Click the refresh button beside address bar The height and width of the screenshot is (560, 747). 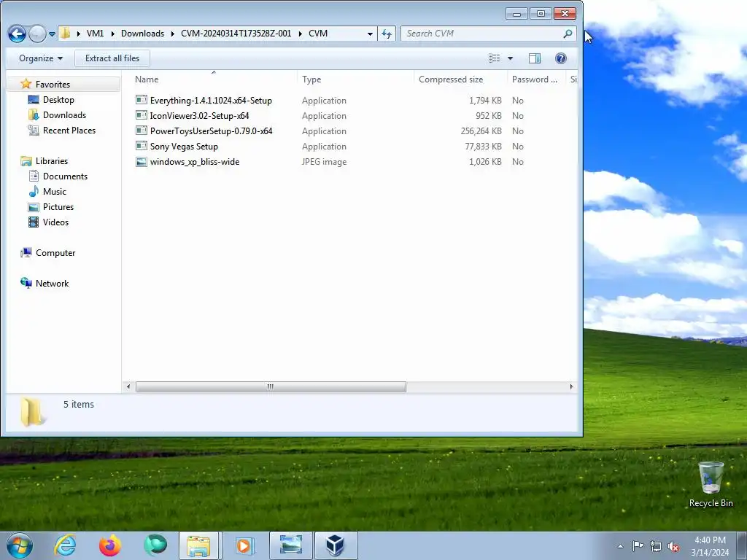(387, 34)
